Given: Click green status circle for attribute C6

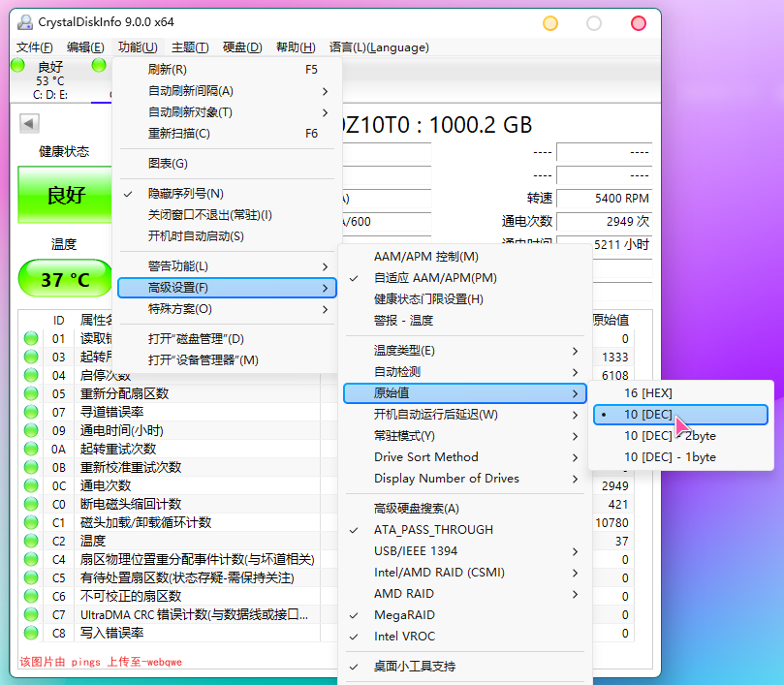Looking at the screenshot, I should tap(31, 596).
